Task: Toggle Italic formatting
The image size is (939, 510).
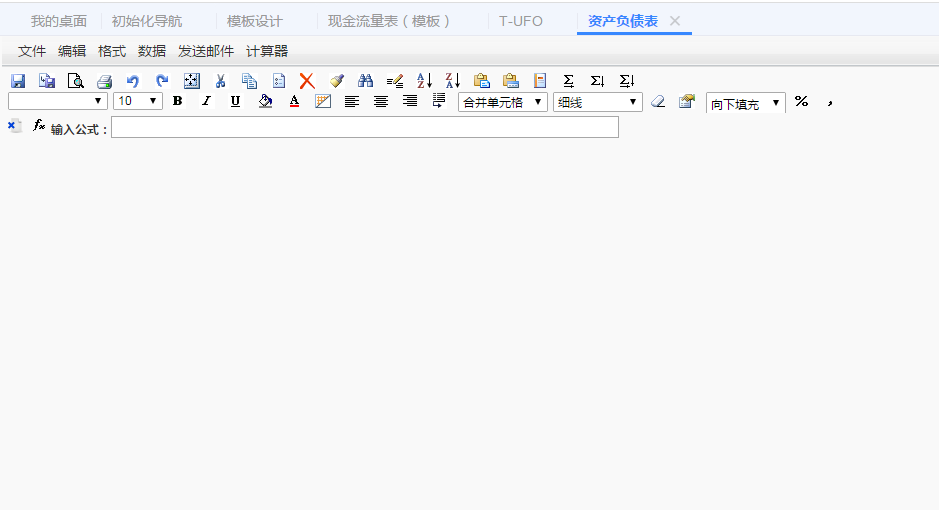Action: 206,101
